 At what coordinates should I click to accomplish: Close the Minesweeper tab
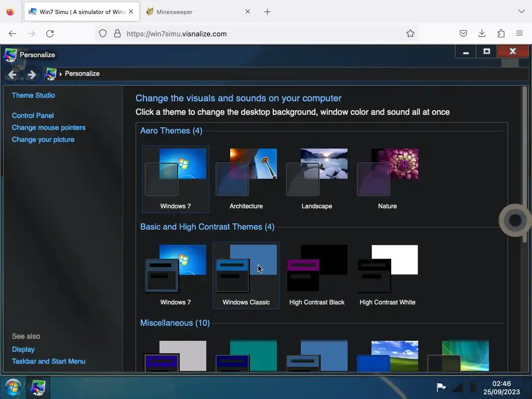(x=248, y=12)
